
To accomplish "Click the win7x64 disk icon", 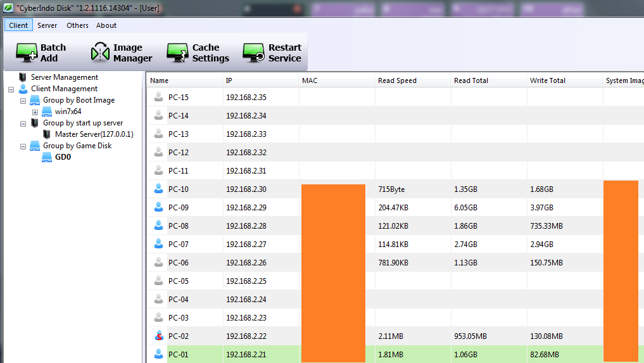I will 47,111.
